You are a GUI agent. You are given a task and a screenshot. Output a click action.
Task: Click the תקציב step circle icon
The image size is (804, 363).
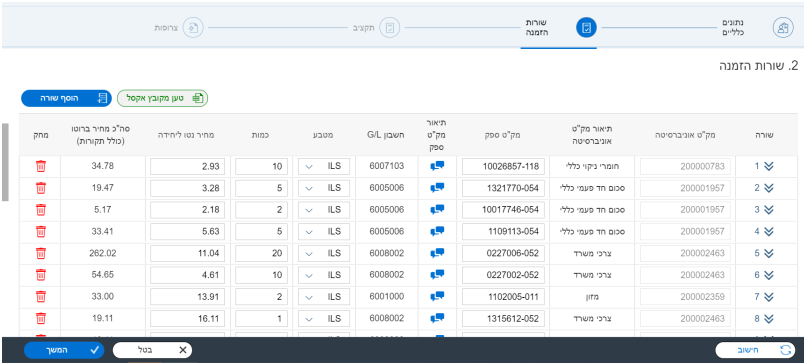click(x=390, y=28)
